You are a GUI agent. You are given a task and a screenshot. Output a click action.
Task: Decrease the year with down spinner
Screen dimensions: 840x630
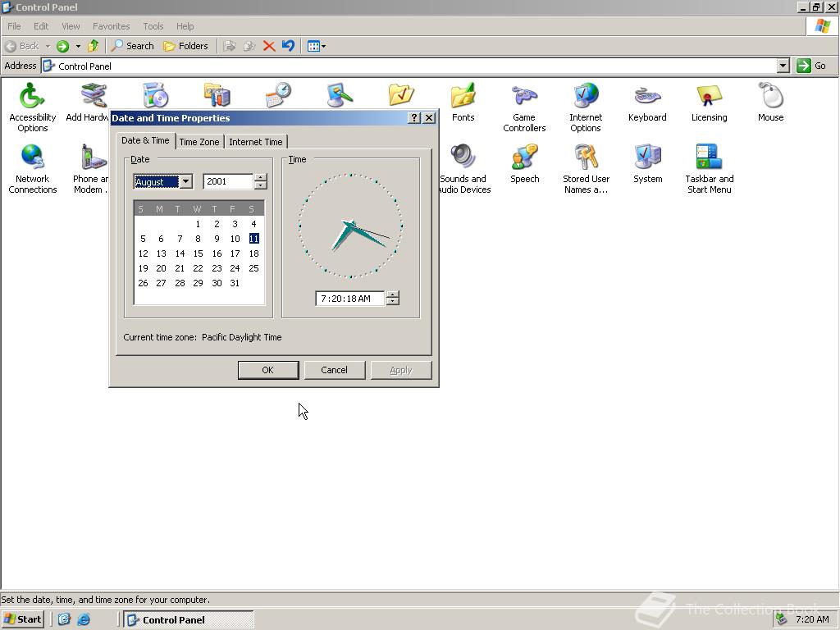click(x=260, y=185)
